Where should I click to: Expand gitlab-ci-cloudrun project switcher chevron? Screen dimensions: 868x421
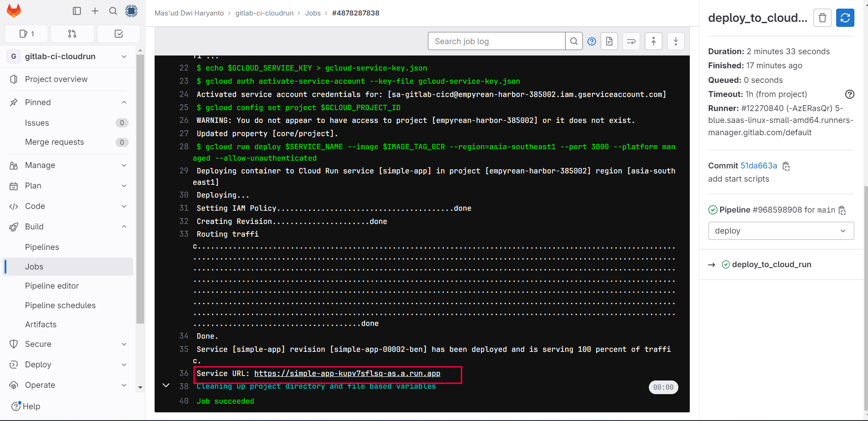coord(124,56)
